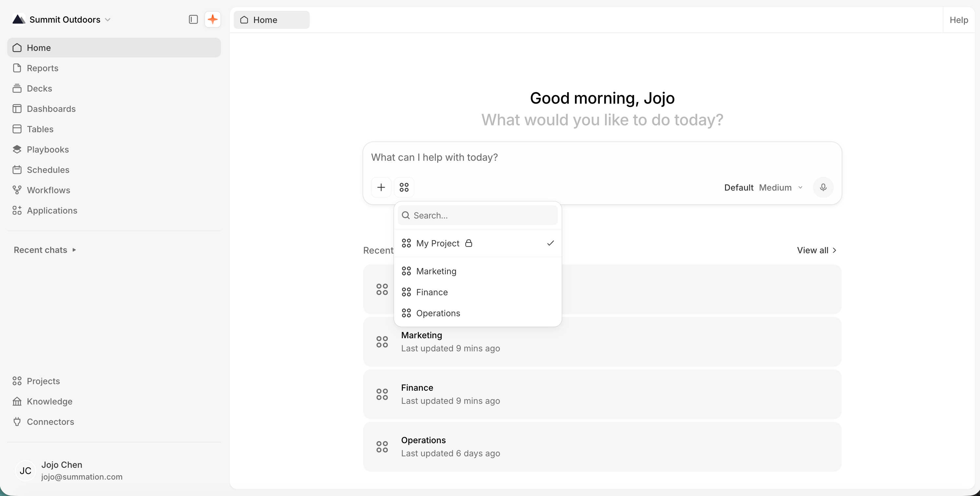
Task: Open Knowledge in the sidebar
Action: (114, 401)
